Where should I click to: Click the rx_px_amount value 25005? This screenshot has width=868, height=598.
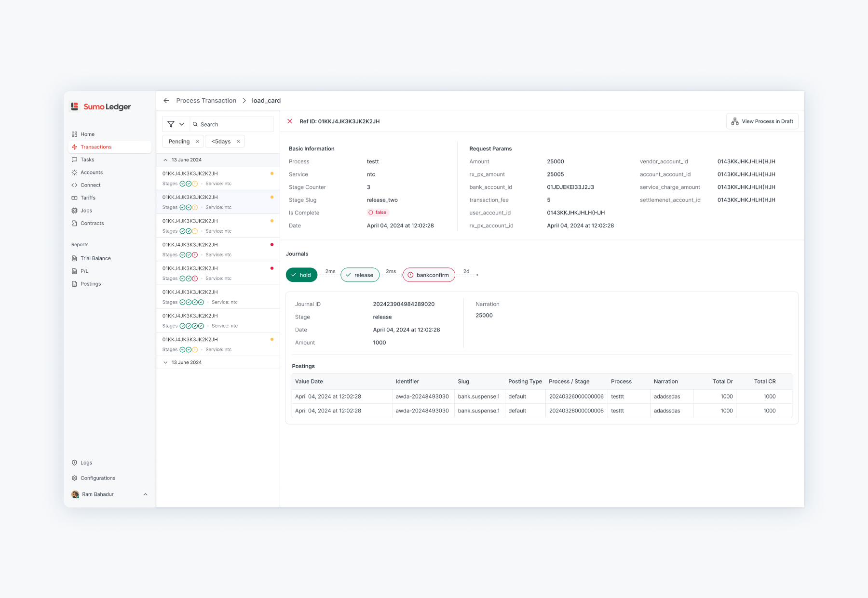[x=556, y=174]
